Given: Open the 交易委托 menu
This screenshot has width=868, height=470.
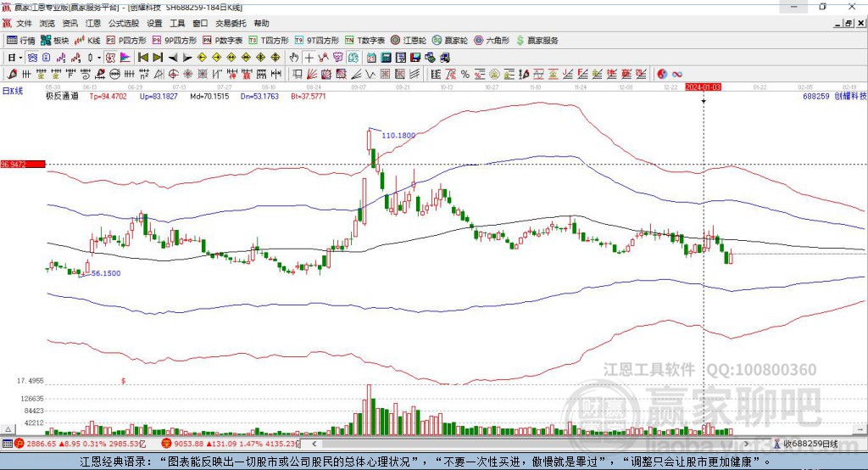Looking at the screenshot, I should click(x=231, y=23).
